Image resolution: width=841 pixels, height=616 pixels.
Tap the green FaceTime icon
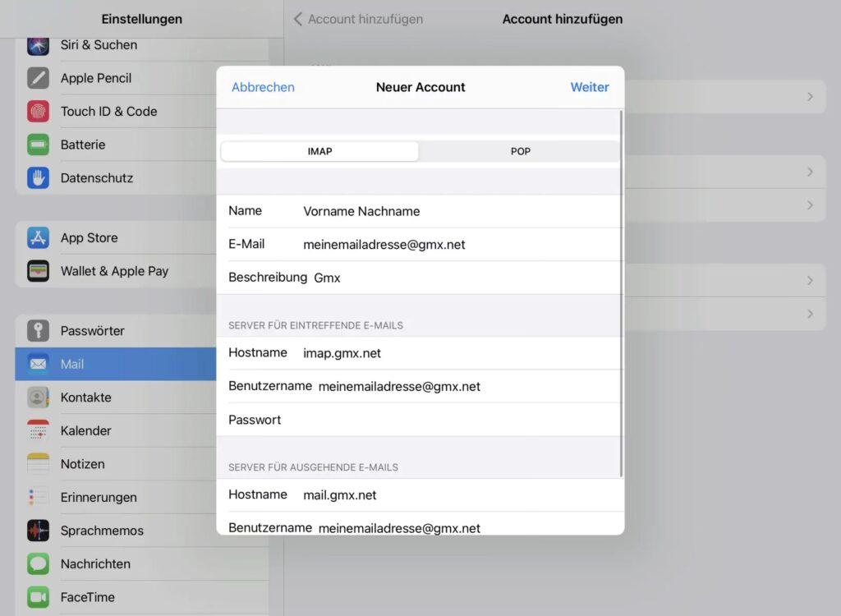click(x=38, y=597)
